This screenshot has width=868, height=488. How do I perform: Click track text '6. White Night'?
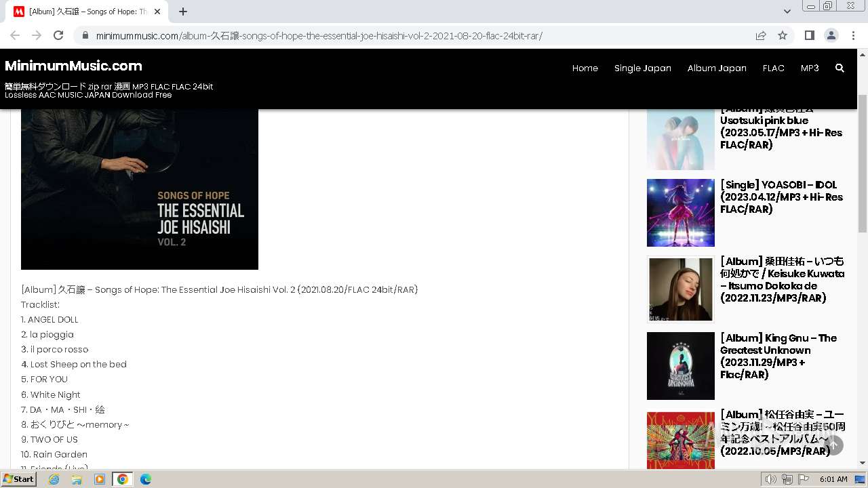pyautogui.click(x=51, y=394)
